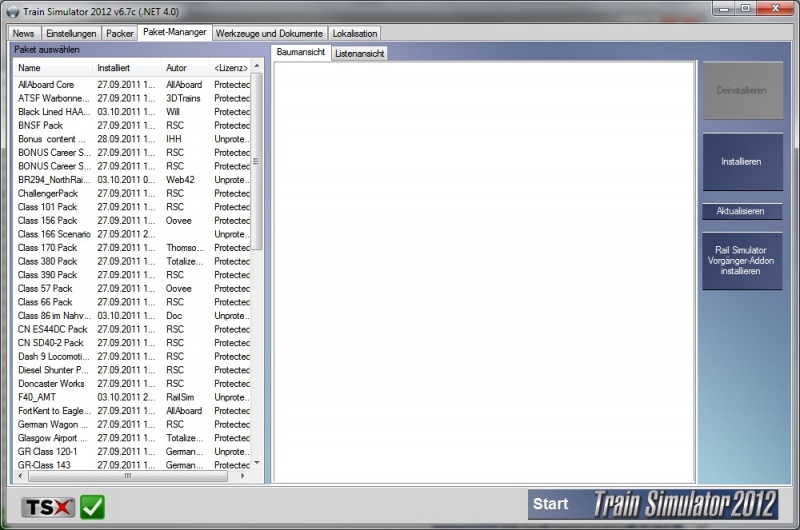This screenshot has width=800, height=530.
Task: Click the TSX logo icon
Action: 48,507
